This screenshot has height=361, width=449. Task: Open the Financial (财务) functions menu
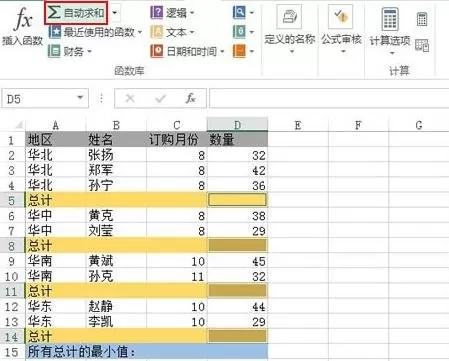(x=70, y=51)
